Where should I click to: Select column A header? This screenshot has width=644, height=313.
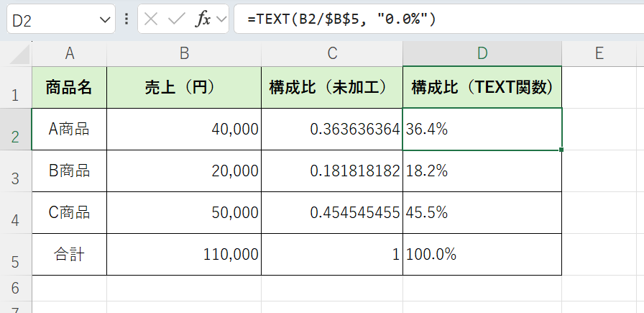click(x=70, y=54)
